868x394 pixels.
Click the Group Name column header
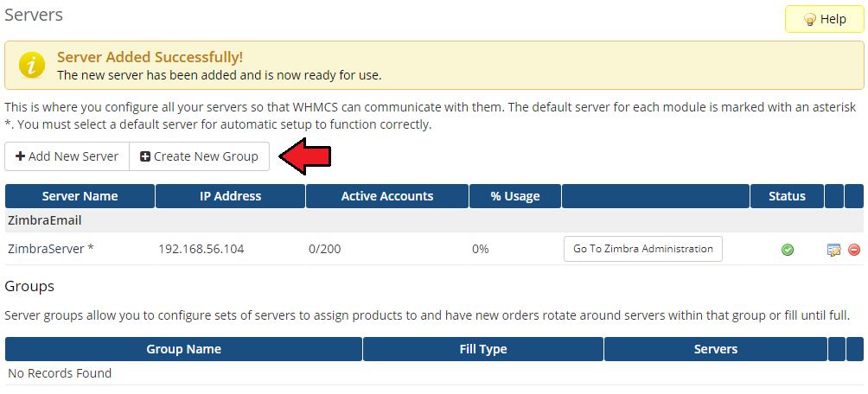tap(184, 349)
